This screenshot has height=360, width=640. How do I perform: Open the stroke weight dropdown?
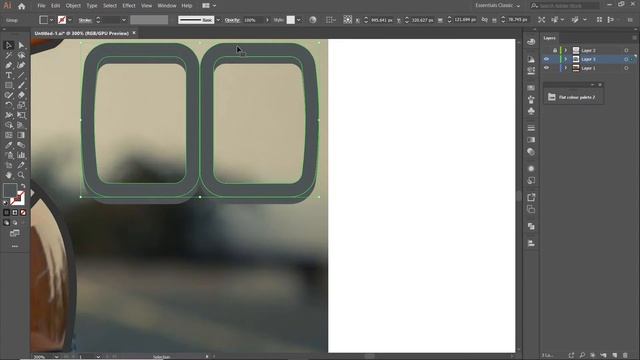click(124, 20)
